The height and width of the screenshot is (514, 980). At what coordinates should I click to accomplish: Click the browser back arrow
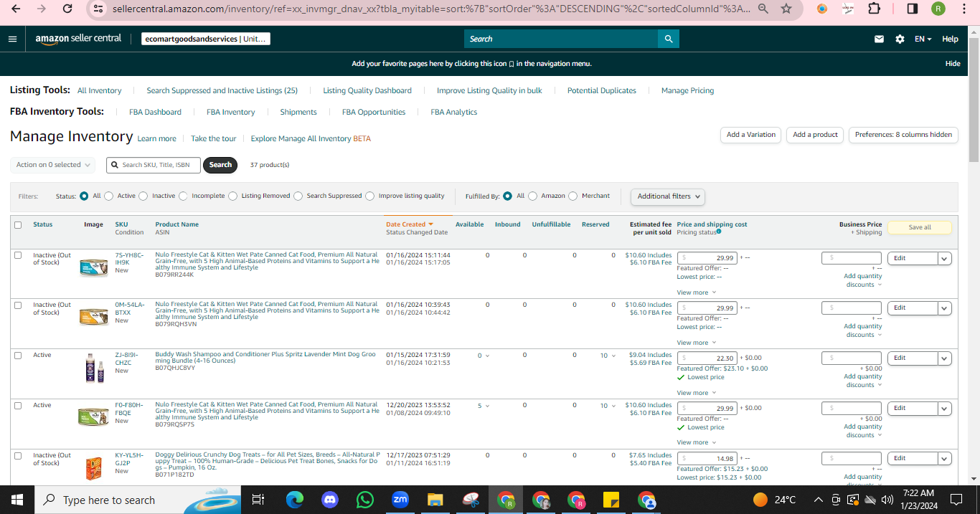click(x=16, y=9)
